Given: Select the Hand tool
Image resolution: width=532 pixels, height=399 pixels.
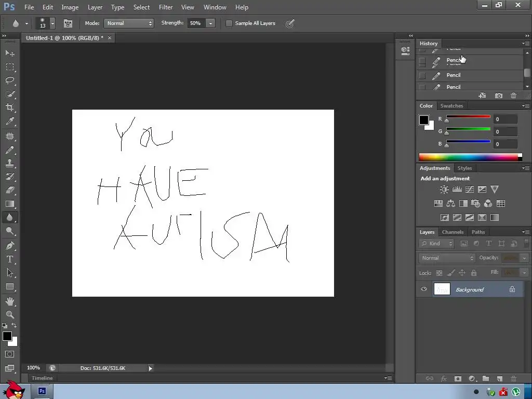Looking at the screenshot, I should coord(9,301).
